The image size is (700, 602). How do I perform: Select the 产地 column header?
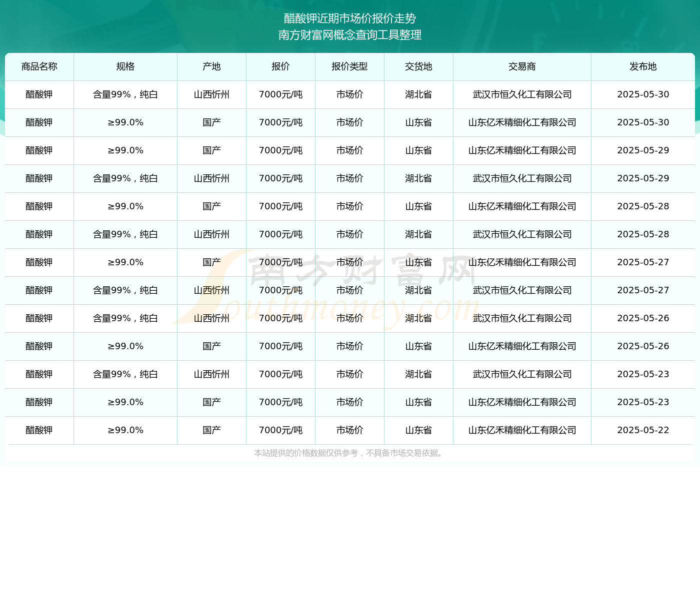212,66
